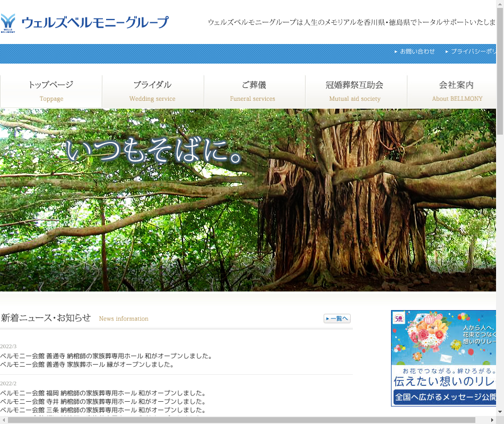
Task: Click the ウェルズベルモニーグループ title text
Action: [94, 23]
